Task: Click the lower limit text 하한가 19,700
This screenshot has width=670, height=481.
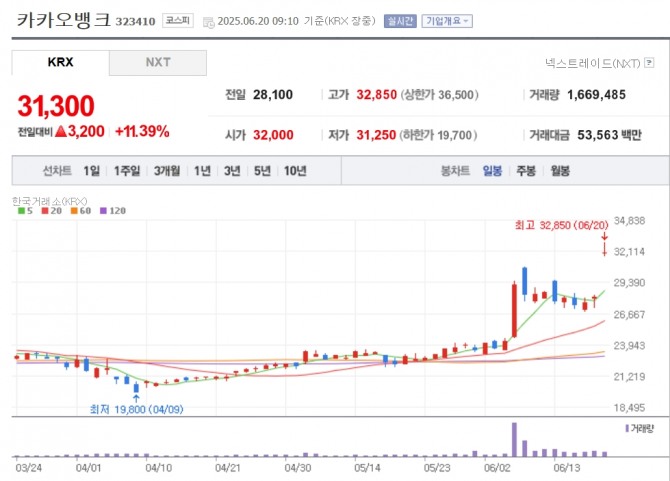Action: click(438, 135)
